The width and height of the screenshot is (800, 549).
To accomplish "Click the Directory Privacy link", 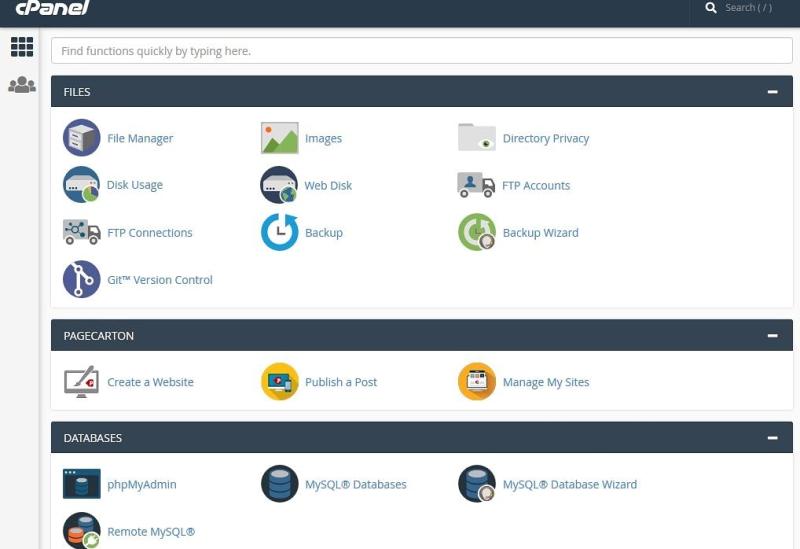I will (x=546, y=138).
